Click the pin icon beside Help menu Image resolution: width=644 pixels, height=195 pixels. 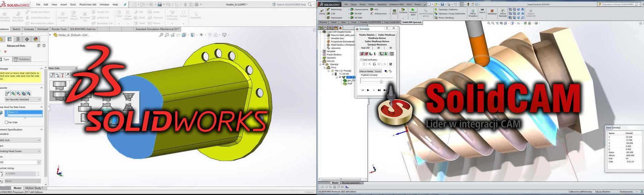125,5
